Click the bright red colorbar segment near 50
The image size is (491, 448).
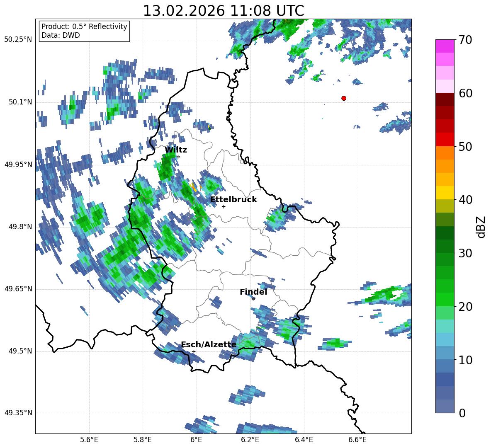(445, 140)
